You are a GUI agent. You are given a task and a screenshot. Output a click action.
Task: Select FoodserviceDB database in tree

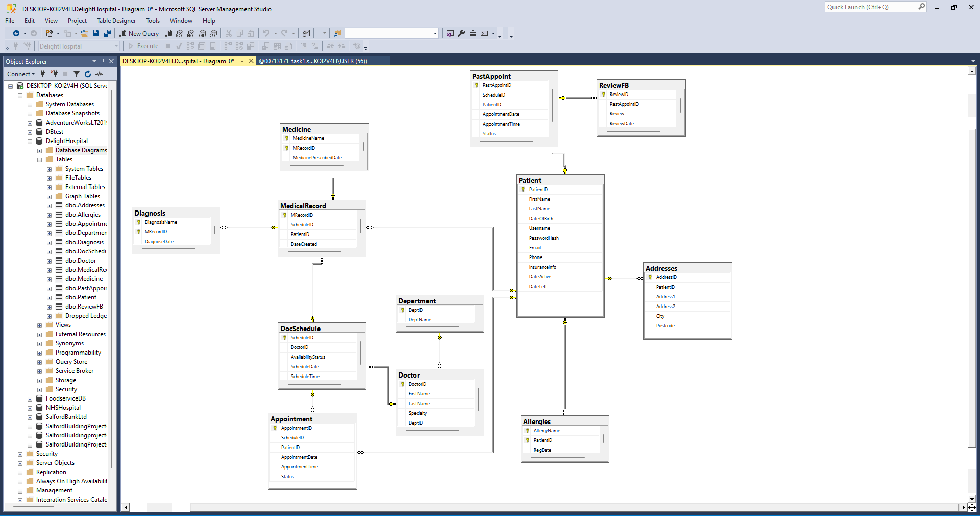(x=66, y=398)
